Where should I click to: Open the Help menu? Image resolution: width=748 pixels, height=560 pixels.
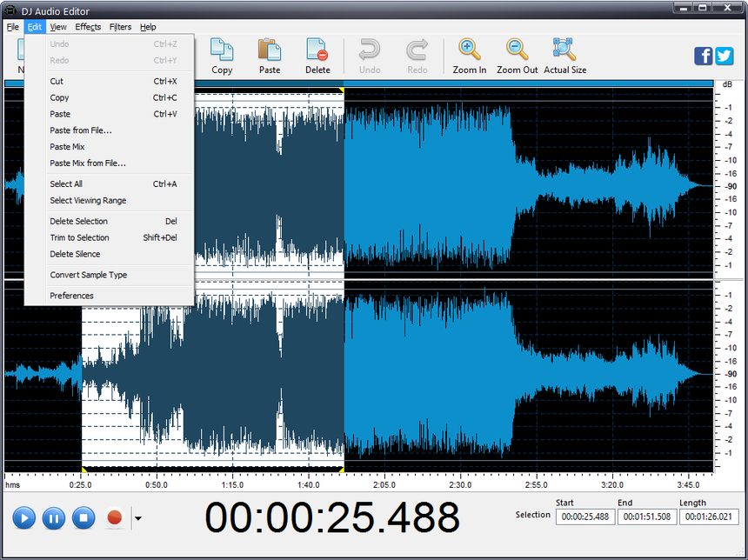point(148,27)
